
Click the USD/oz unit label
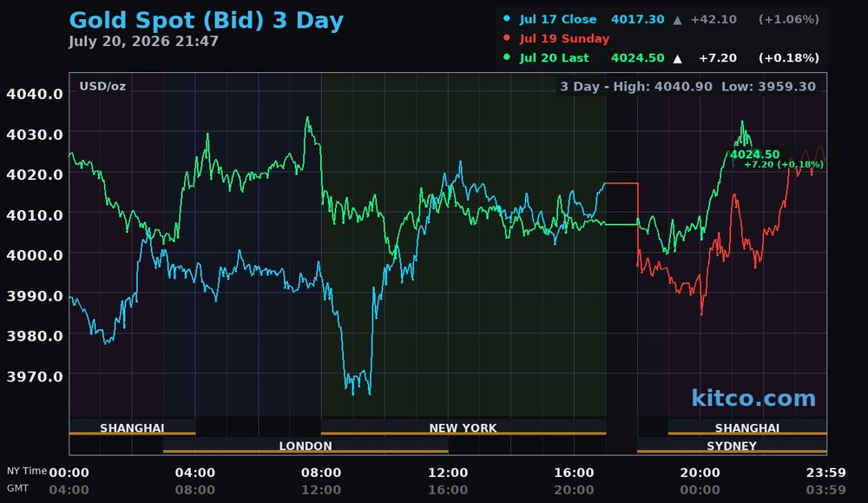click(x=102, y=86)
